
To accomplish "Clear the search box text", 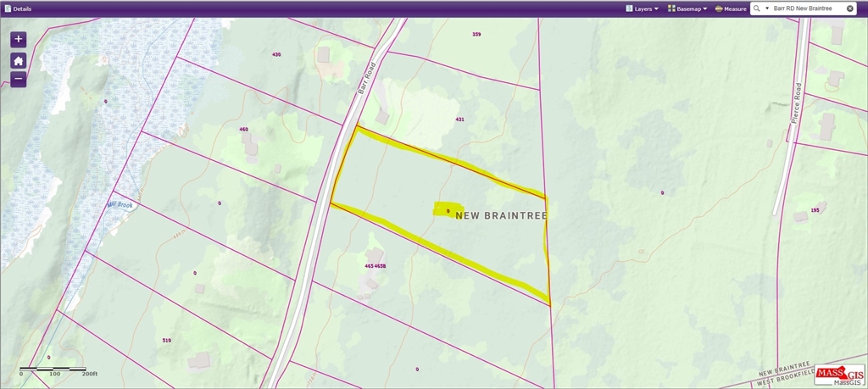I will tap(850, 8).
